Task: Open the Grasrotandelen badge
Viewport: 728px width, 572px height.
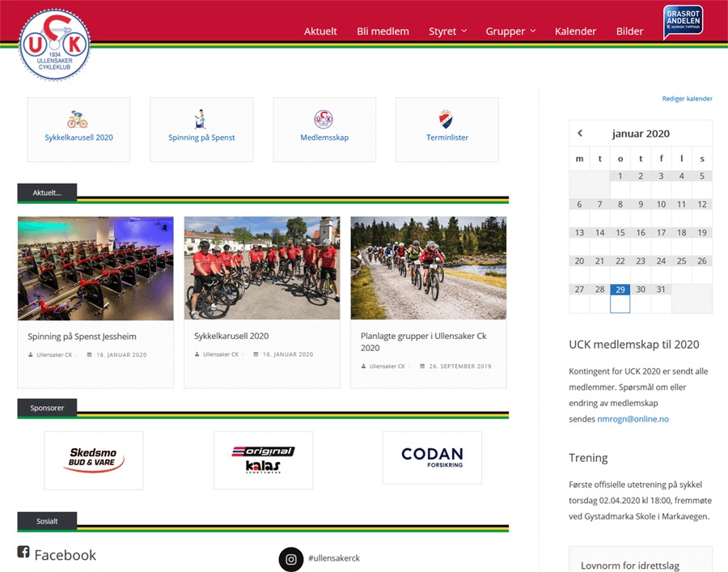Action: click(x=683, y=22)
